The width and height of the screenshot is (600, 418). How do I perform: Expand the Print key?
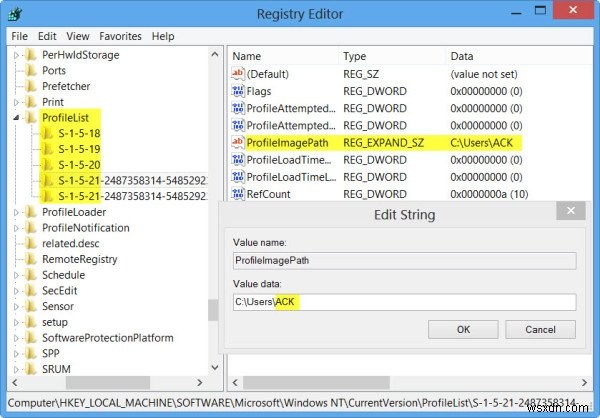pyautogui.click(x=16, y=102)
